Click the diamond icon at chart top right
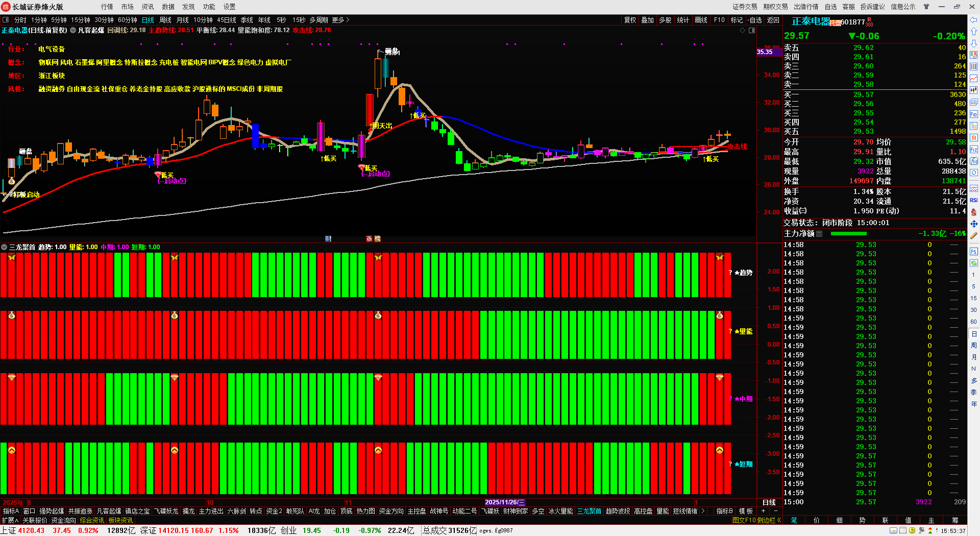This screenshot has height=536, width=980. point(743,31)
